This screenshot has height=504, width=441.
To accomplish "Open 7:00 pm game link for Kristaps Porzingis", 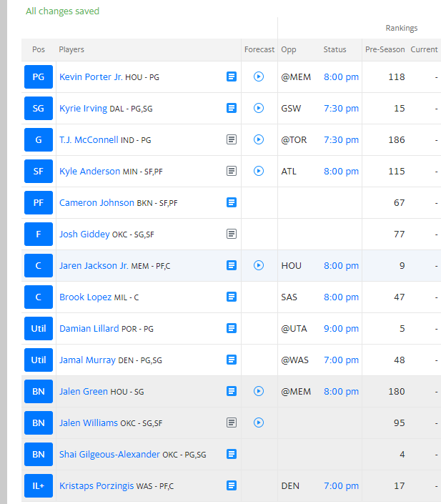I will [341, 486].
